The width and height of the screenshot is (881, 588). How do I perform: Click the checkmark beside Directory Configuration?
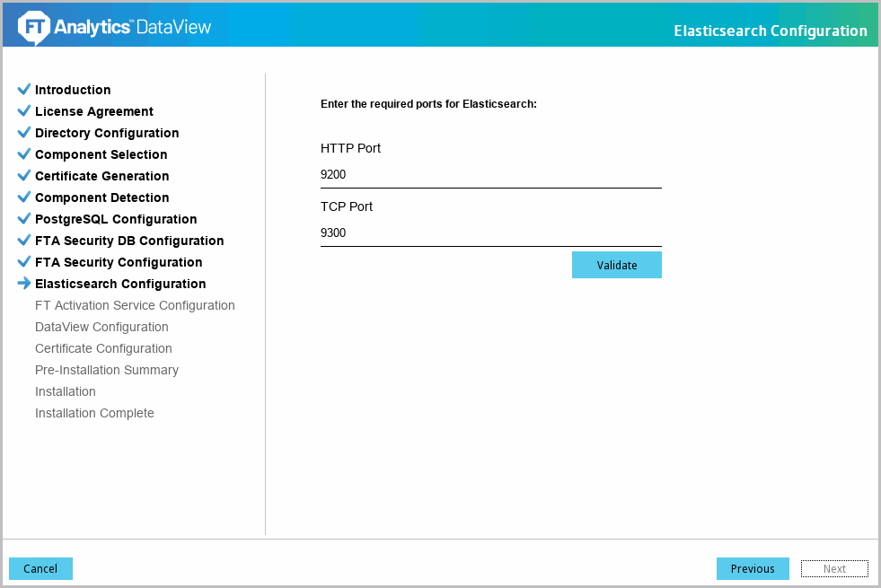tap(24, 133)
